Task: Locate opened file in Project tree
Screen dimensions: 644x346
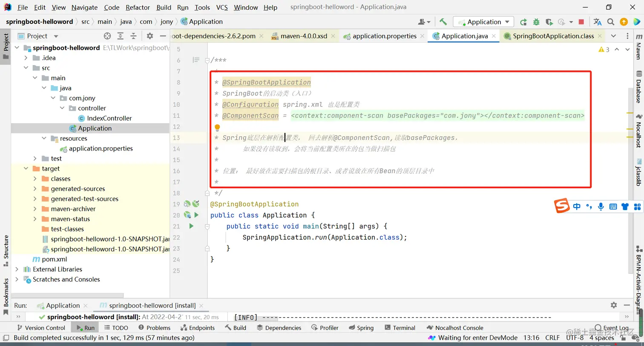Action: [107, 36]
